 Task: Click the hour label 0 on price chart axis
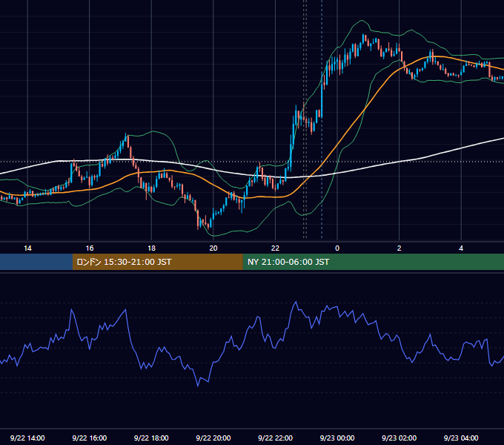337,248
